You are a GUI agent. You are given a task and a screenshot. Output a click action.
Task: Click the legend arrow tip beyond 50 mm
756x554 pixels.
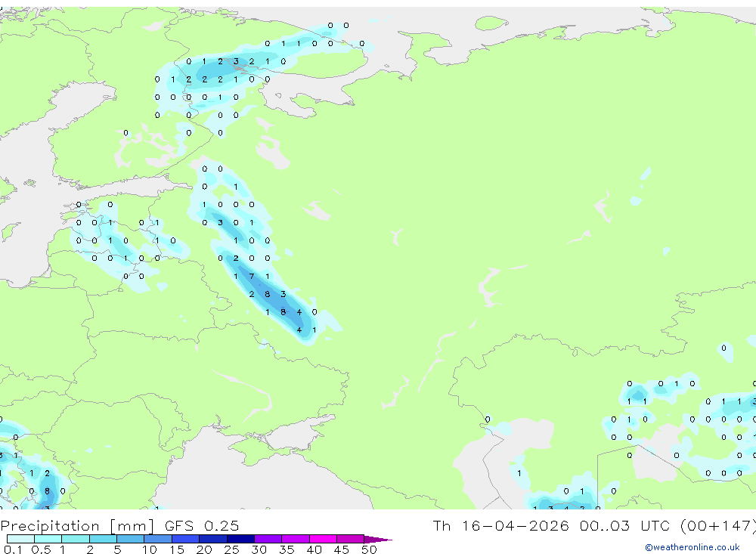pyautogui.click(x=379, y=540)
